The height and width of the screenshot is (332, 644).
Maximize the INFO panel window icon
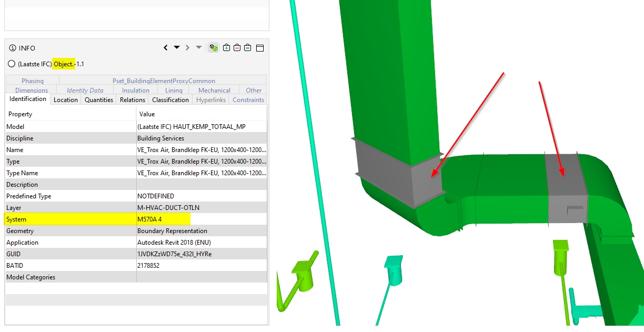coord(259,48)
